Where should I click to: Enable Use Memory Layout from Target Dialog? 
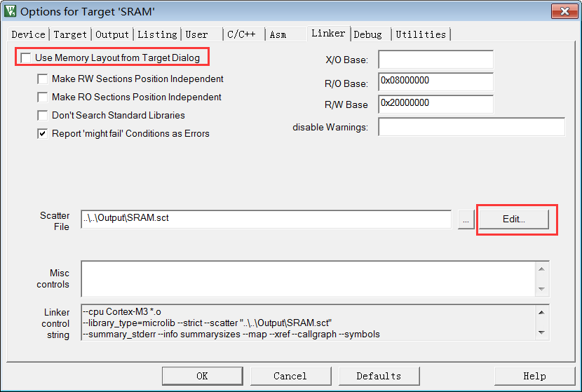[x=26, y=58]
